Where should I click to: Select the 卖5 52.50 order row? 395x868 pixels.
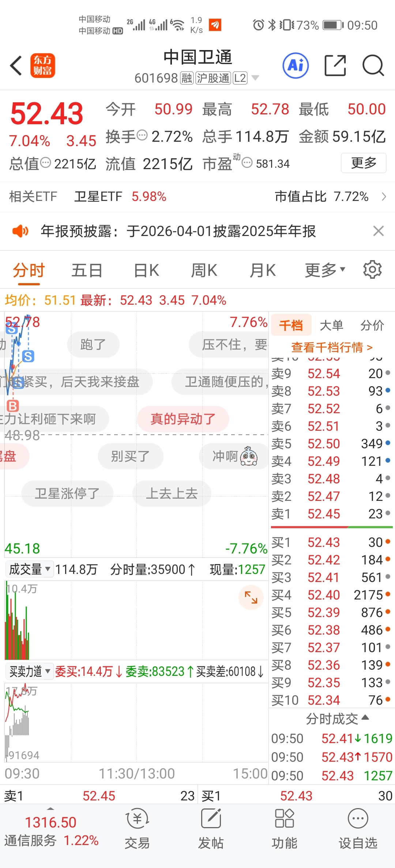tap(331, 444)
